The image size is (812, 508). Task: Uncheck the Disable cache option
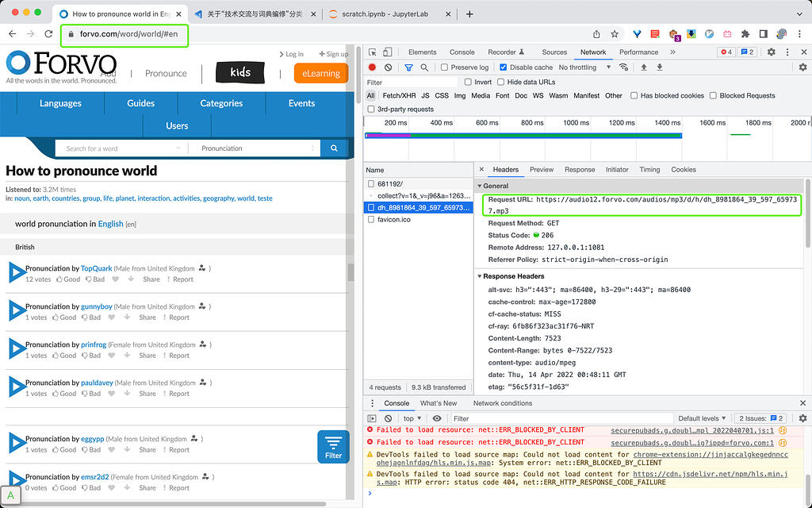501,67
